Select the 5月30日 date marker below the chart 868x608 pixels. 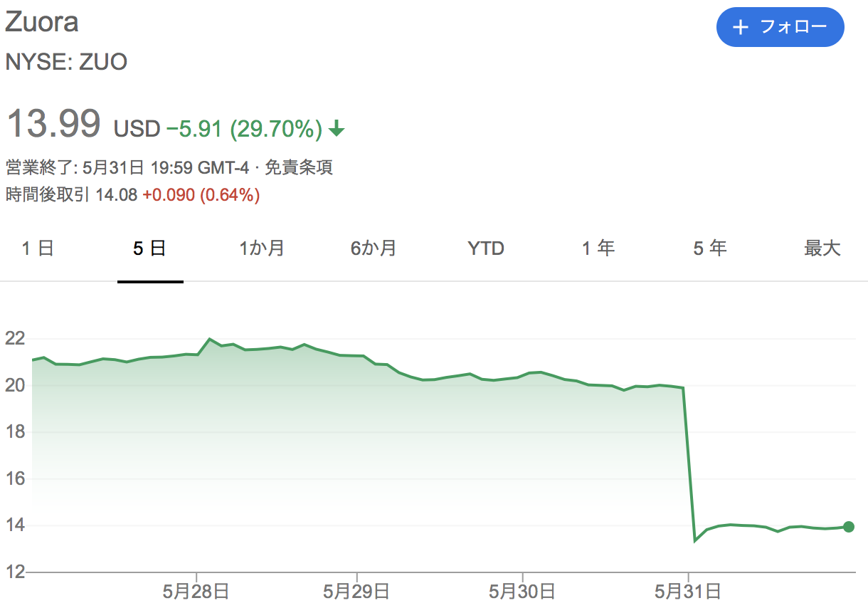click(522, 591)
